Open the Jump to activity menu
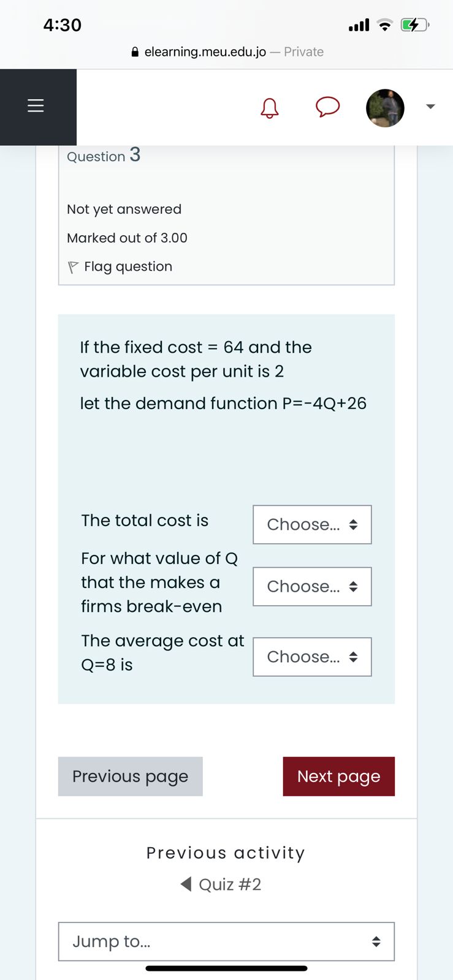The height and width of the screenshot is (980, 453). (226, 941)
